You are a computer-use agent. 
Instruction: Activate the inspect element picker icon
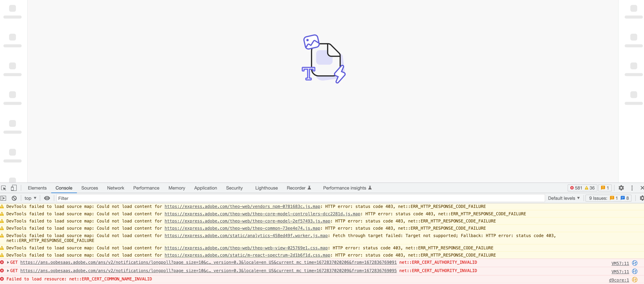[4, 188]
